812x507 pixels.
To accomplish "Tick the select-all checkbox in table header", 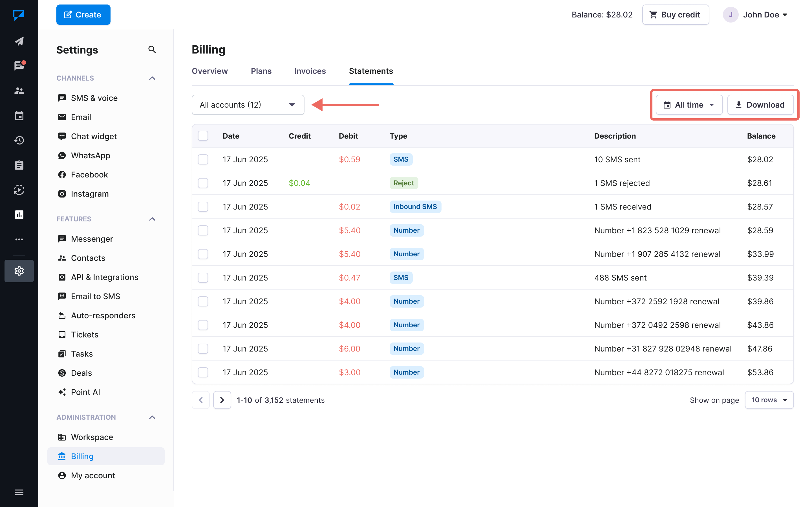I will pyautogui.click(x=203, y=136).
